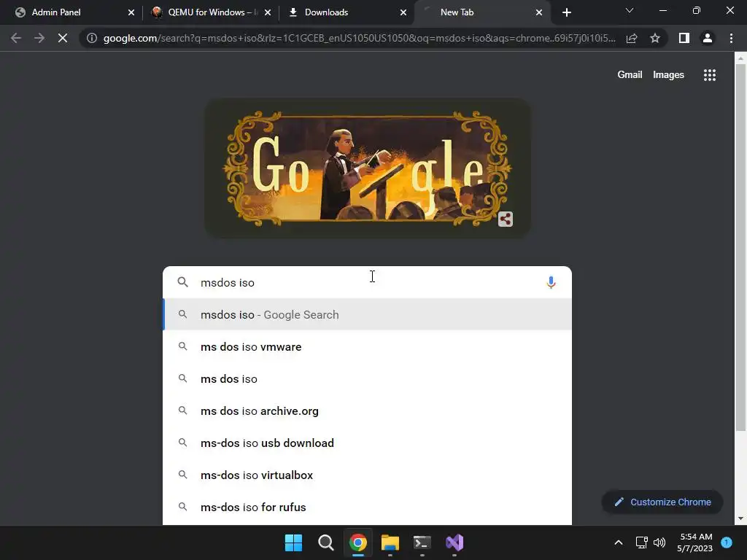Image resolution: width=747 pixels, height=560 pixels.
Task: Open the tab search dropdown chevron
Action: point(630,10)
